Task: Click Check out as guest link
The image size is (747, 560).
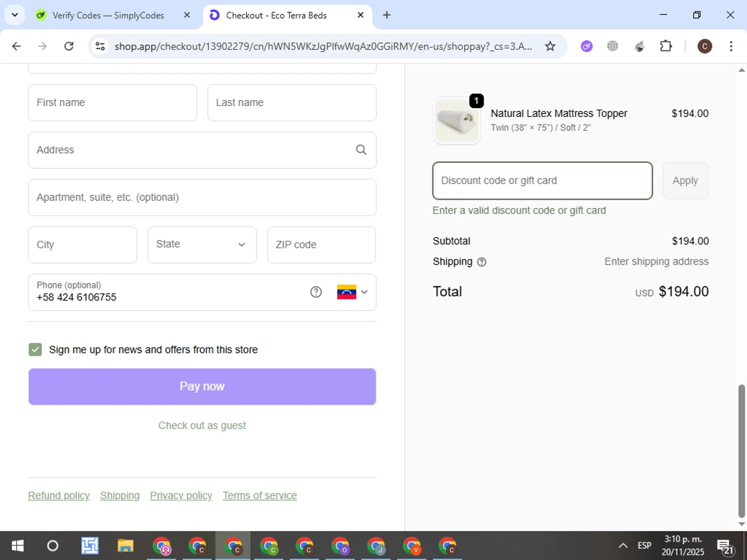Action: point(202,426)
